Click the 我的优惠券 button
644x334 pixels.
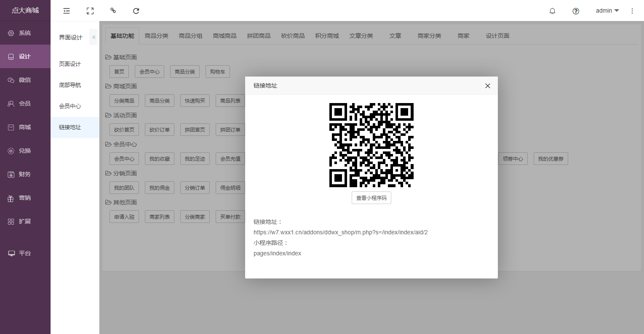pyautogui.click(x=551, y=159)
